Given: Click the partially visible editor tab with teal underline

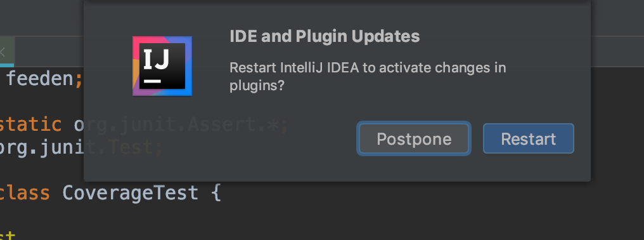Looking at the screenshot, I should click(7, 52).
